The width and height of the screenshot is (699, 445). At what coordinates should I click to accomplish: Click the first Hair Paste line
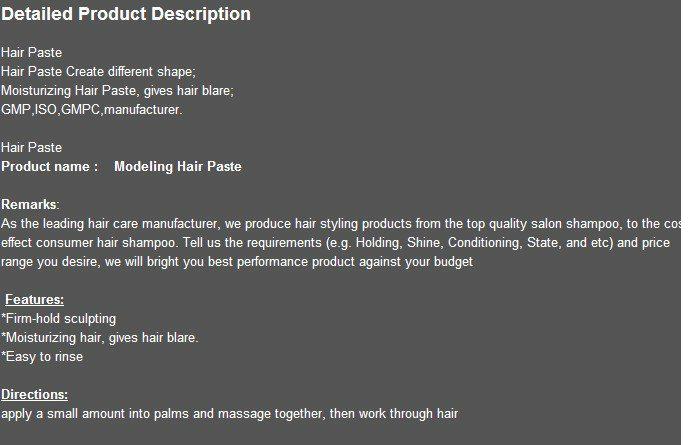pos(31,53)
